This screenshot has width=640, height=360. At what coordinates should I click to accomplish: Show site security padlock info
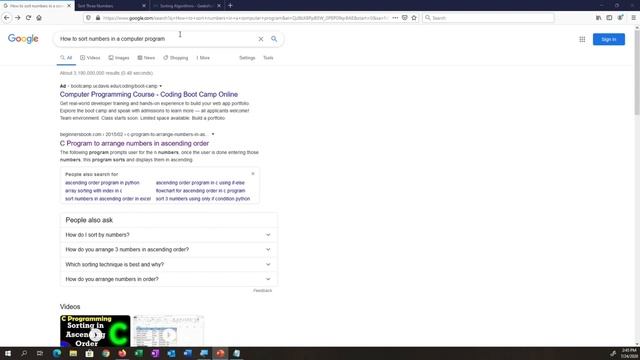click(x=98, y=18)
